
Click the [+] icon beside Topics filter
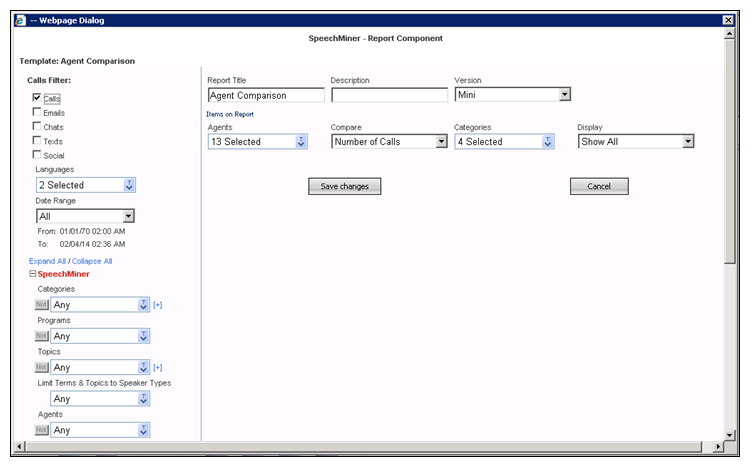tap(157, 368)
